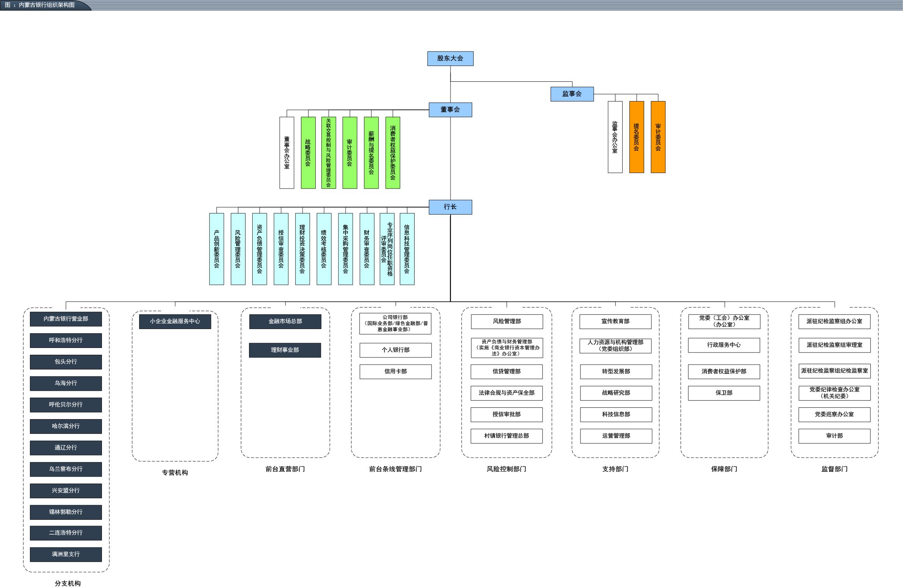The width and height of the screenshot is (903, 588).
Task: Select the 风险管理委员会 box
Action: 238,249
